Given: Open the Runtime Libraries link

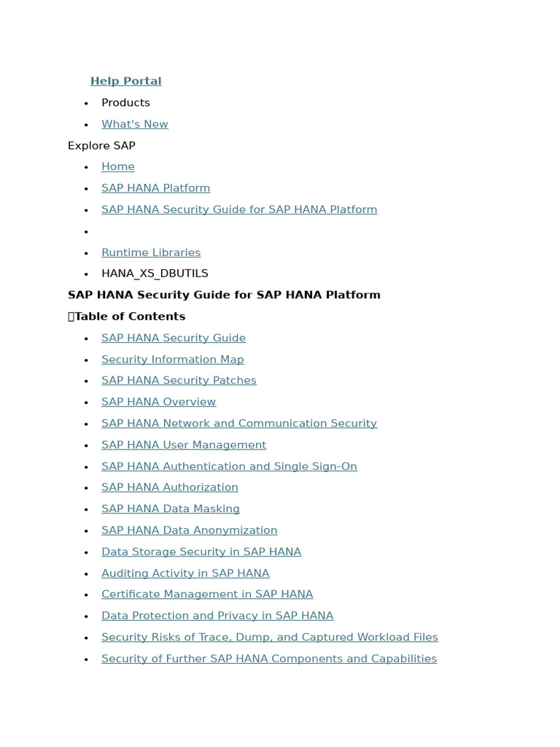Looking at the screenshot, I should point(151,252).
